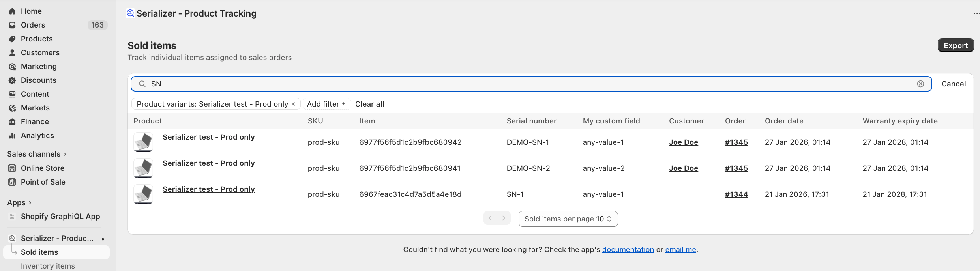Expand the Sales channels section
Viewport: 980px width, 271px height.
point(37,154)
